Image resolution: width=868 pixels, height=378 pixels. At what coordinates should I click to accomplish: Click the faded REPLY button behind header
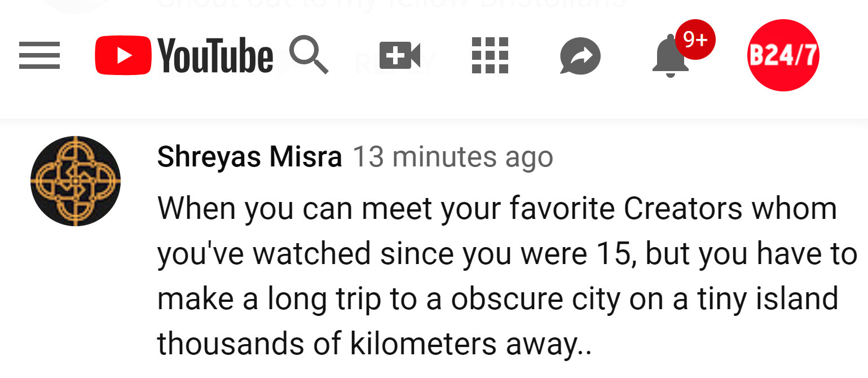click(395, 63)
